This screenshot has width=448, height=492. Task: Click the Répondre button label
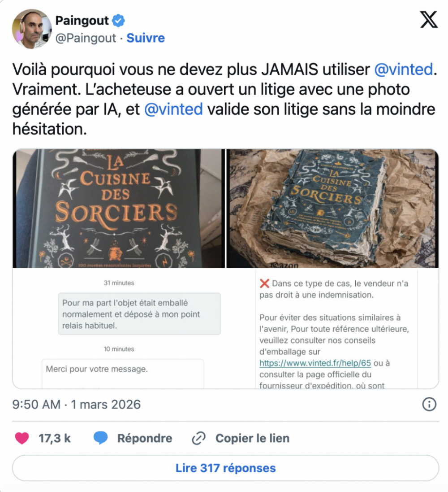coord(145,438)
